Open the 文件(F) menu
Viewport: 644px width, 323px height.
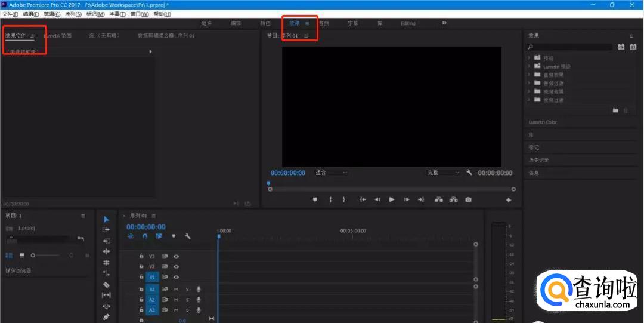11,14
